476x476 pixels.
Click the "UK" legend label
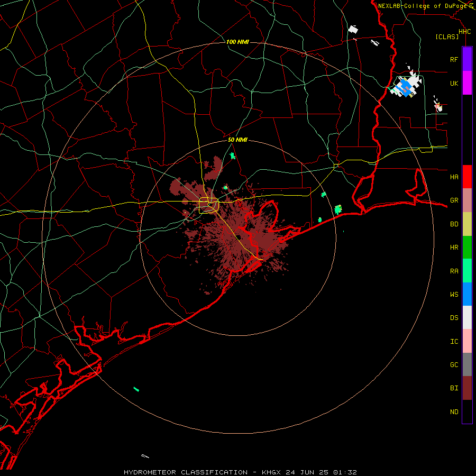(454, 84)
